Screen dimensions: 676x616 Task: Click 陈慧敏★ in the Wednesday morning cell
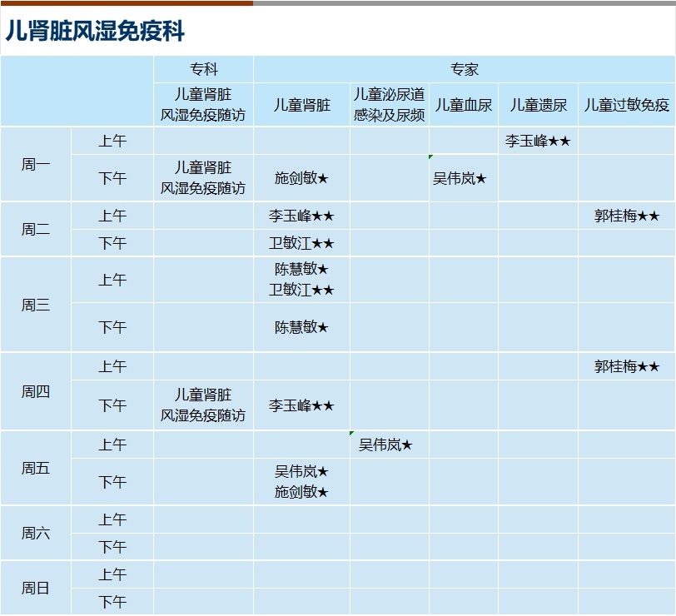click(301, 269)
